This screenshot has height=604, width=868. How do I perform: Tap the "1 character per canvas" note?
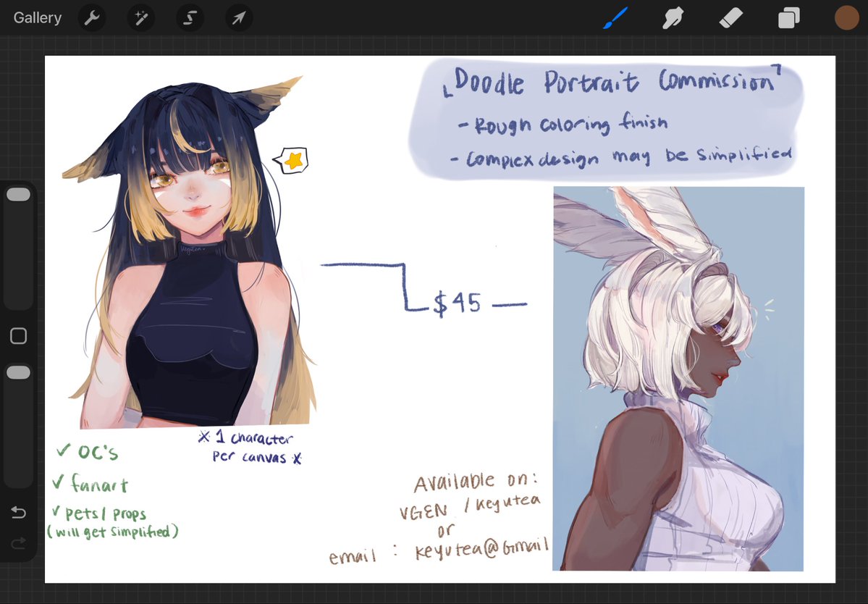coord(250,448)
